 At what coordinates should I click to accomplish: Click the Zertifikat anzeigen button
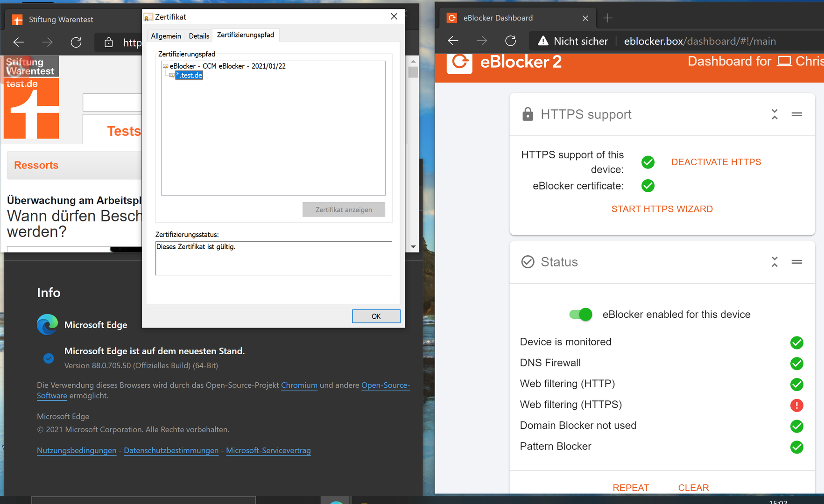pos(344,210)
